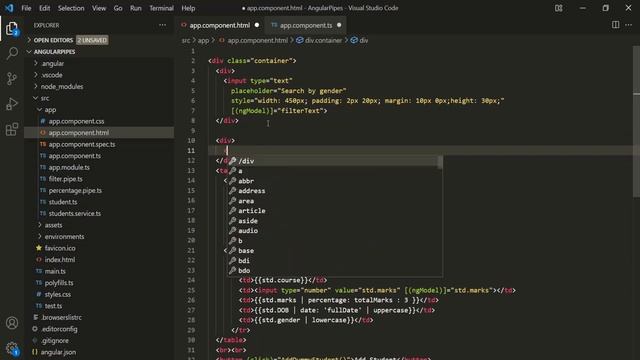Open the Source Control view

pyautogui.click(x=12, y=78)
